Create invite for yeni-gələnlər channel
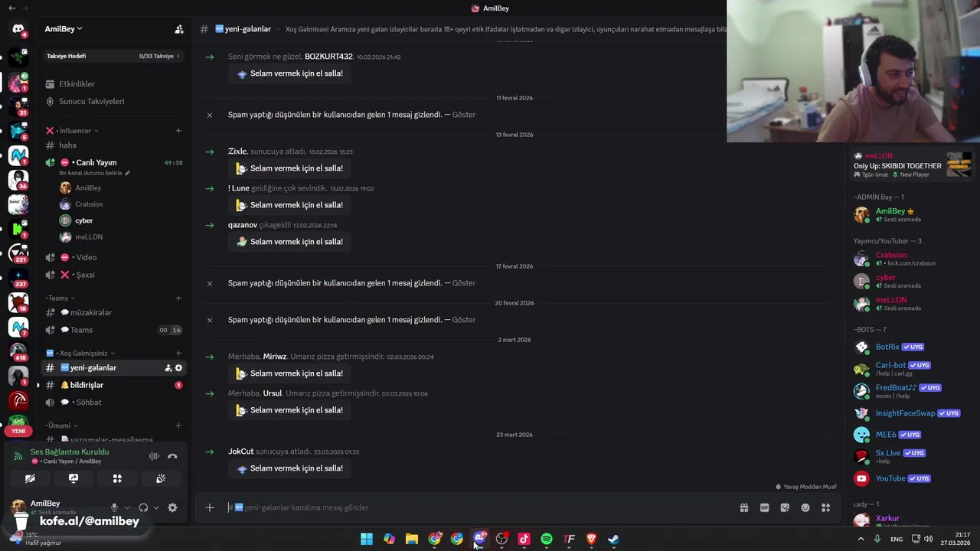This screenshot has width=980, height=551. pos(168,368)
